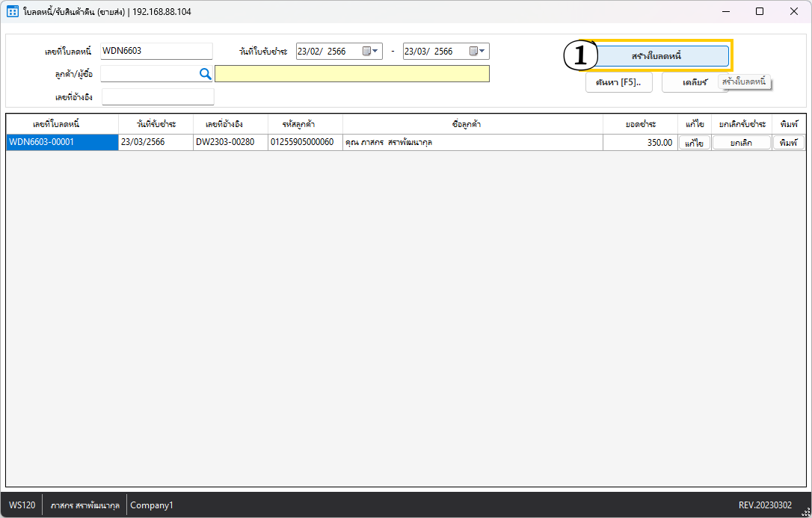Image resolution: width=812 pixels, height=518 pixels.
Task: Click the ยอดชำระ column header
Action: click(x=640, y=124)
